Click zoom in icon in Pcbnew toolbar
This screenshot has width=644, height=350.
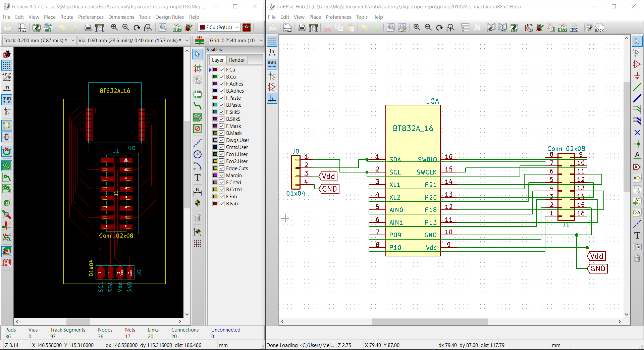(x=114, y=28)
